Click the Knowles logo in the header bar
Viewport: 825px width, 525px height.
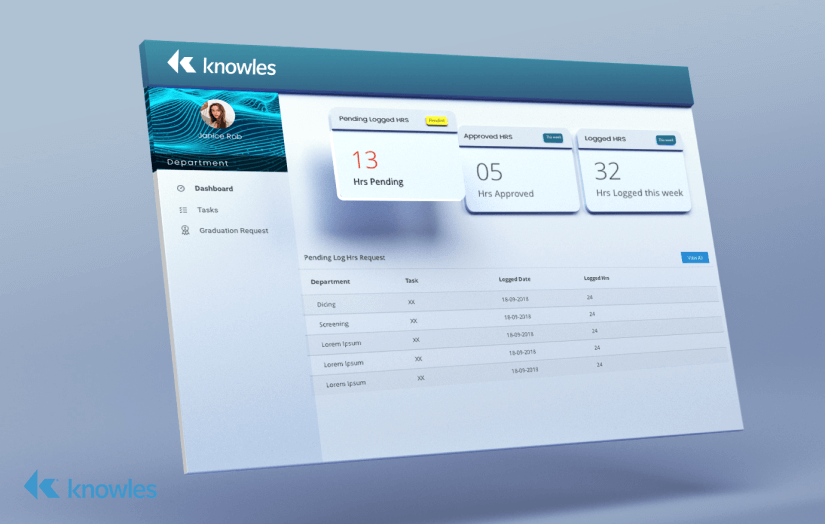coord(222,64)
